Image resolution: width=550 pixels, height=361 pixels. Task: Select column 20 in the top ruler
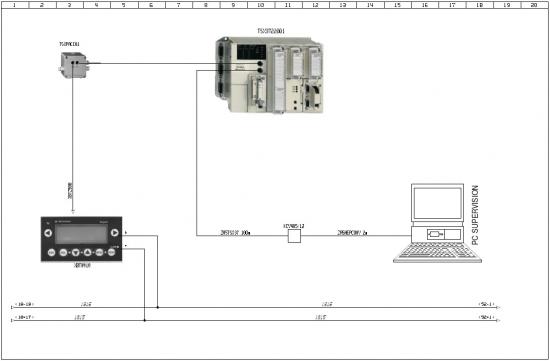[x=535, y=5]
